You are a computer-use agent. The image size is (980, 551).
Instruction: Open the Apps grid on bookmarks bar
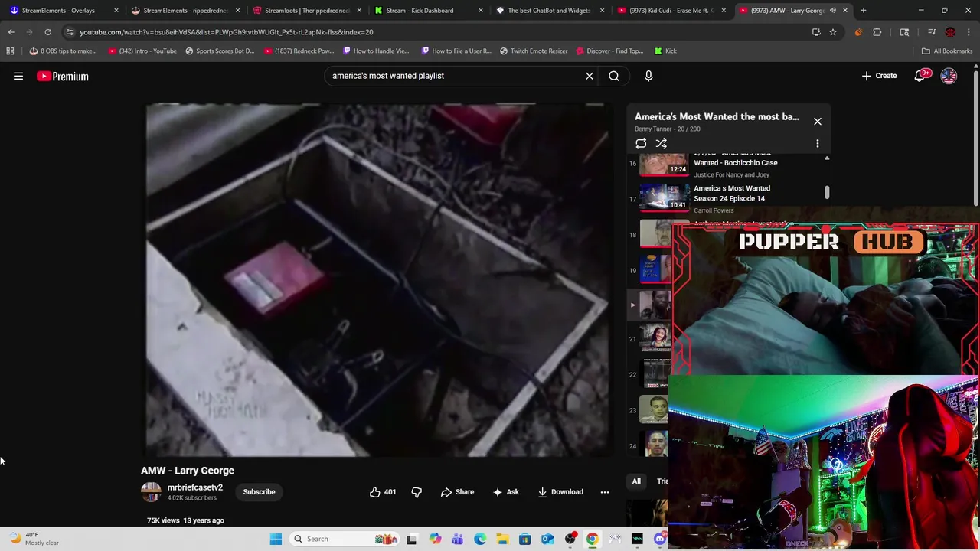[x=10, y=51]
